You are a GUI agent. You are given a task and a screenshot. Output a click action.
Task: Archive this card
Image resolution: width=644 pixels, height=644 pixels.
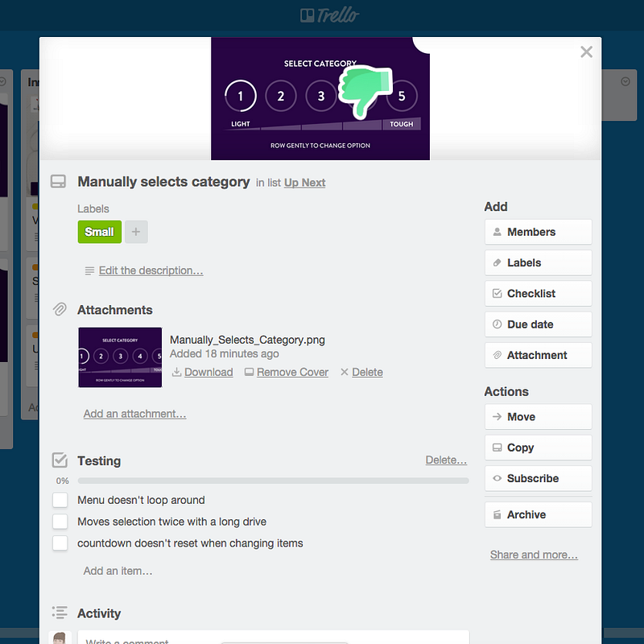pyautogui.click(x=538, y=514)
